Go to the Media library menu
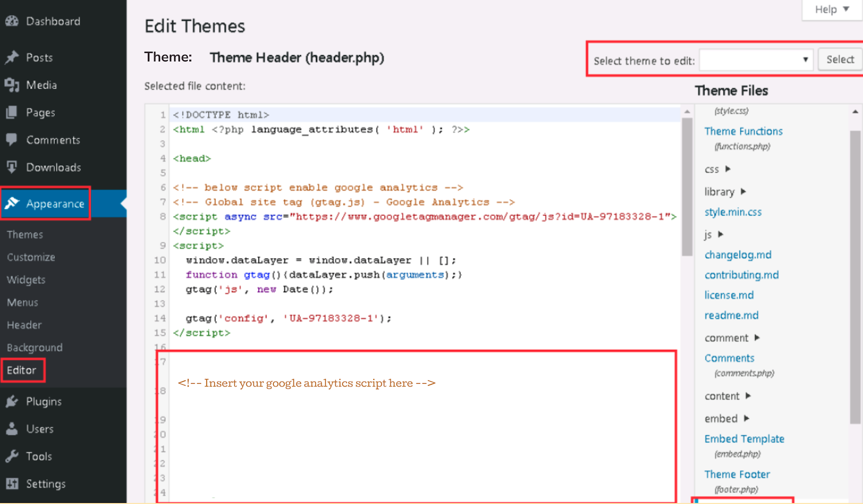Viewport: 863px width, 504px height. click(x=42, y=85)
